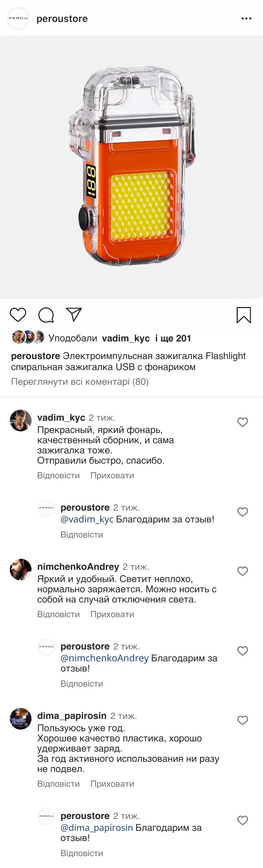The height and width of the screenshot is (868, 263).
Task: Expand all 80 comments
Action: (80, 382)
